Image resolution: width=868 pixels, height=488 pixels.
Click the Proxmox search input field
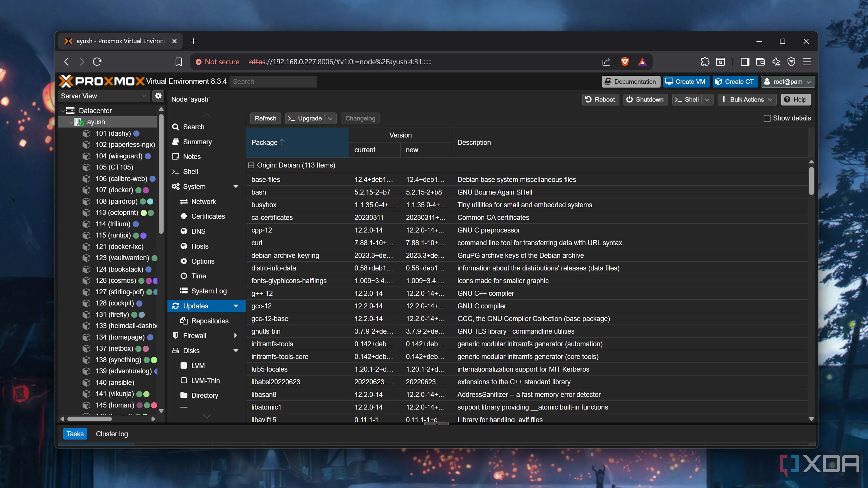[273, 82]
